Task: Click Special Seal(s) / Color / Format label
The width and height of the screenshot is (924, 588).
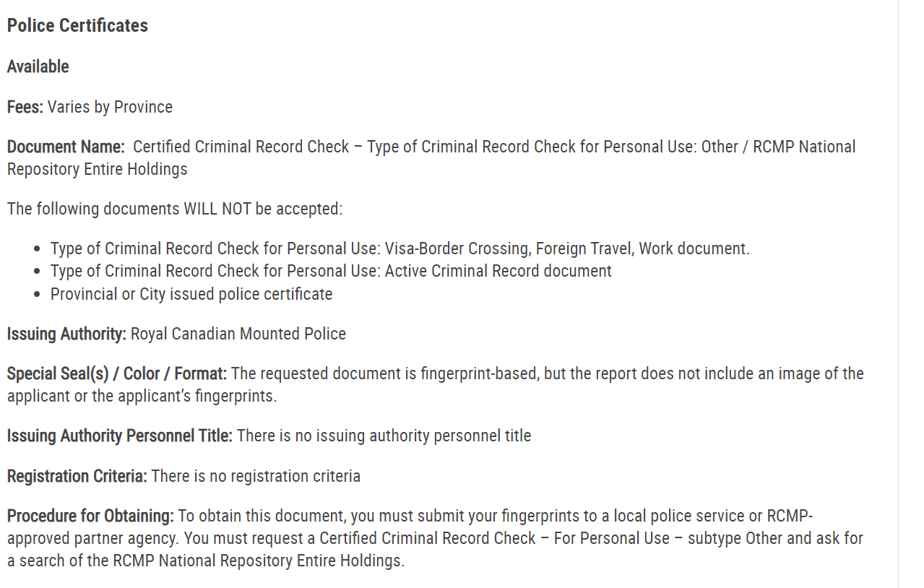Action: tap(117, 373)
